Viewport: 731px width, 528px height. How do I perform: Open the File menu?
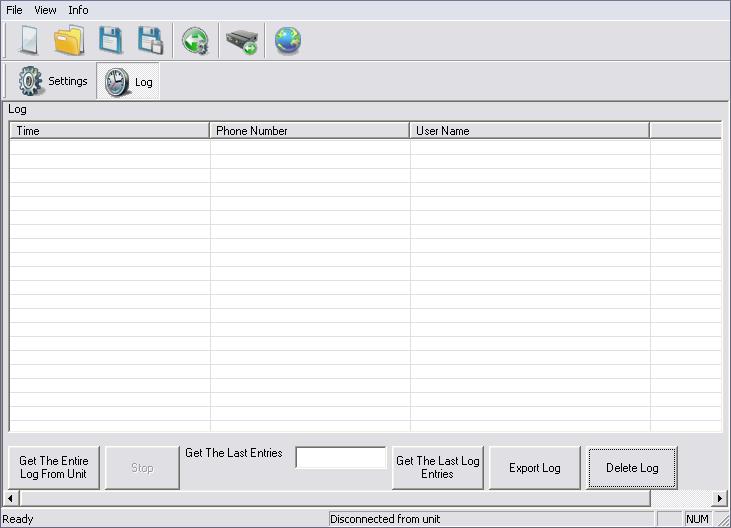click(15, 10)
